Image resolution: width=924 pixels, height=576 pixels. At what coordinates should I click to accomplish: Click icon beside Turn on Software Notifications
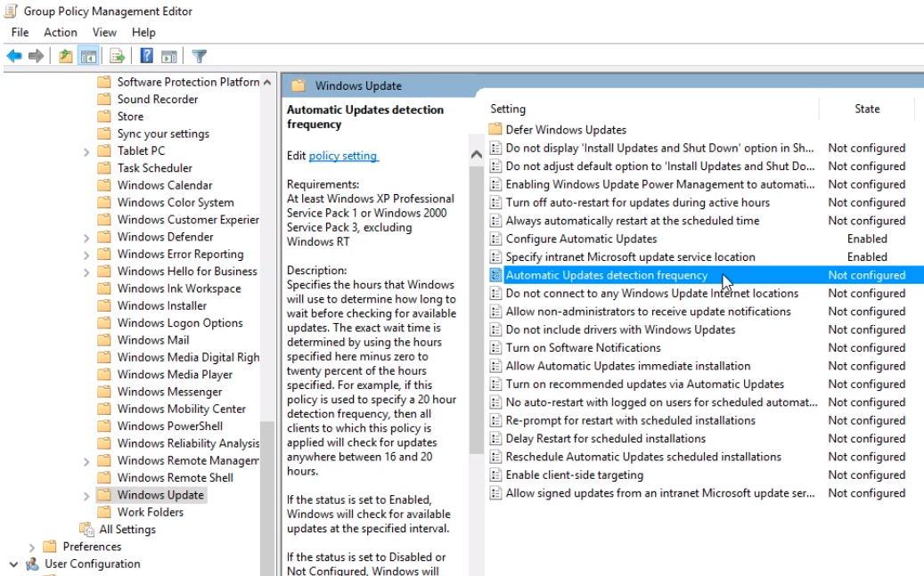[x=495, y=347]
